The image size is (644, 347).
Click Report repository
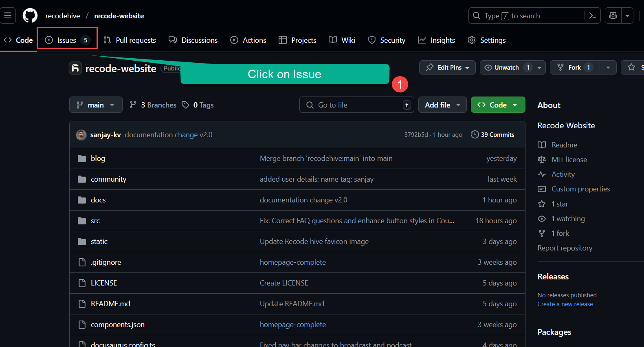[565, 248]
